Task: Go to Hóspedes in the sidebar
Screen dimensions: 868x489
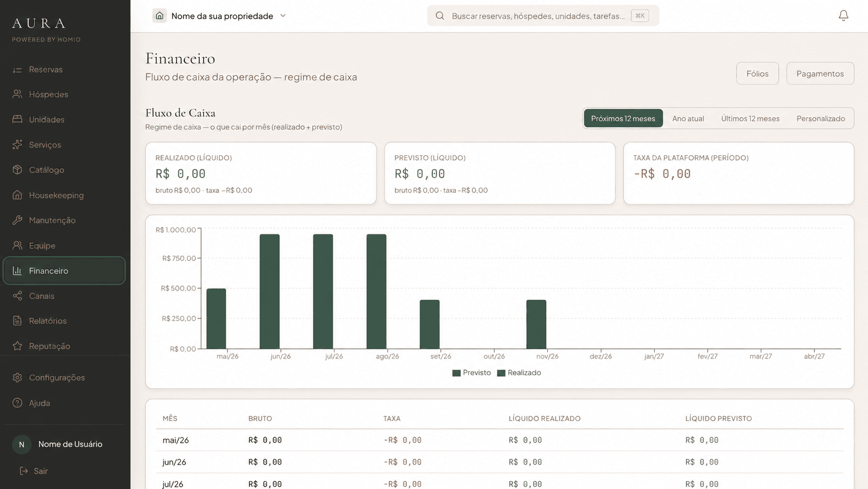Action: (64, 94)
